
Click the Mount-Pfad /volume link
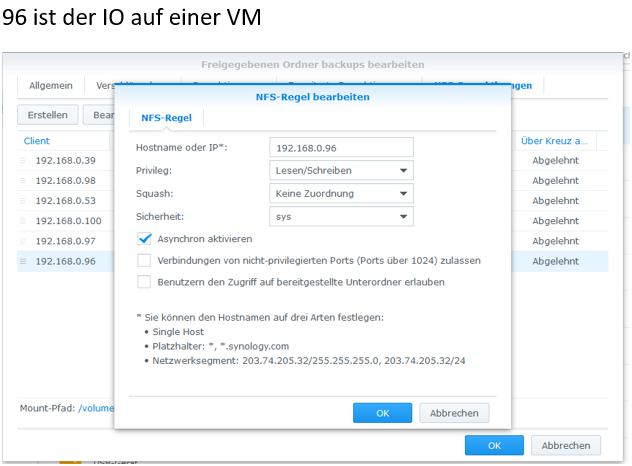coord(96,408)
